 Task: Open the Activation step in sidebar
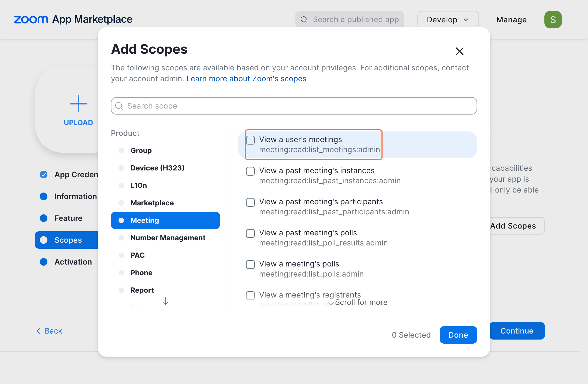pos(66,262)
